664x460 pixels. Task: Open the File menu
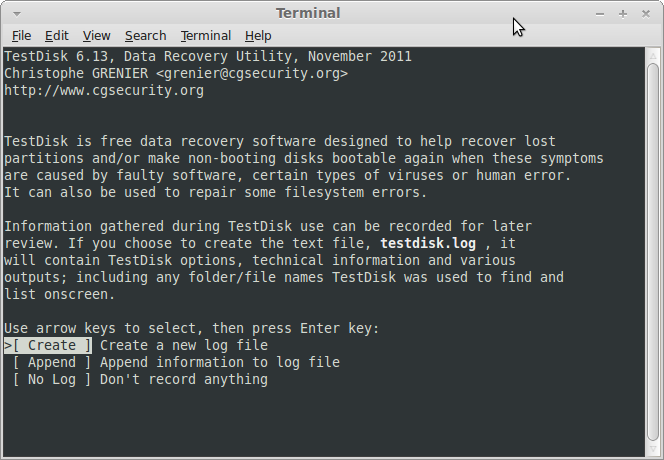pyautogui.click(x=21, y=36)
